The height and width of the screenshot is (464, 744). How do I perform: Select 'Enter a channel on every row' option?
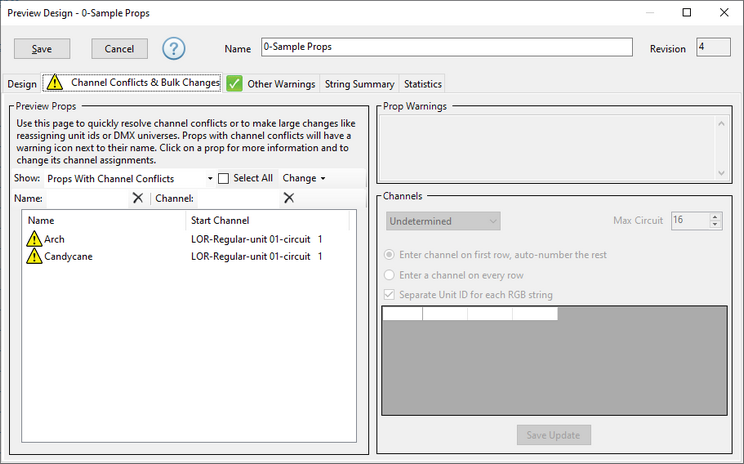[389, 275]
